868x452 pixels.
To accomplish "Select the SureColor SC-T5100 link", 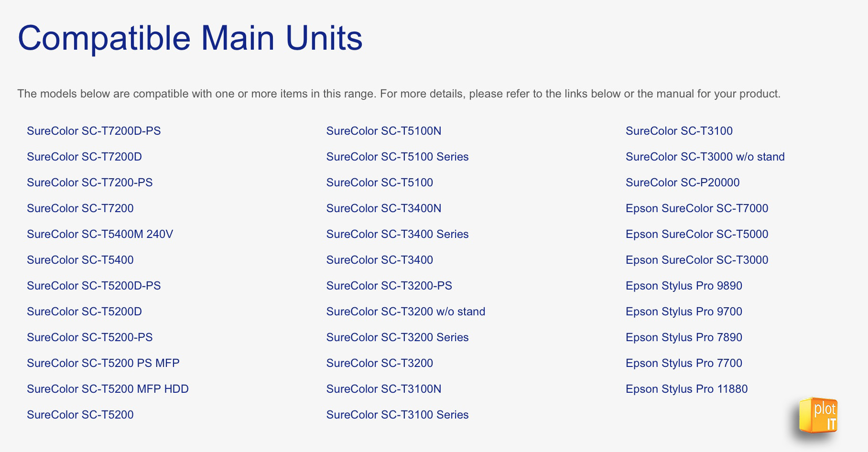I will click(380, 183).
